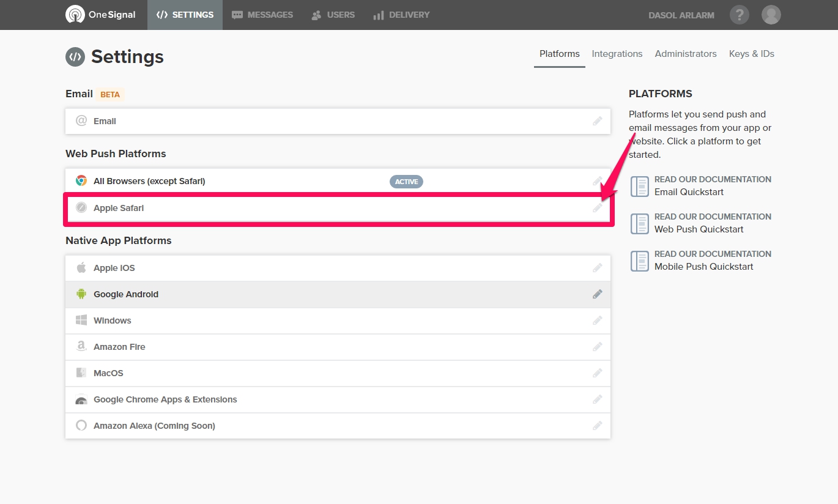Image resolution: width=838 pixels, height=504 pixels.
Task: Click the pencil edit icon for Email
Action: pos(597,121)
